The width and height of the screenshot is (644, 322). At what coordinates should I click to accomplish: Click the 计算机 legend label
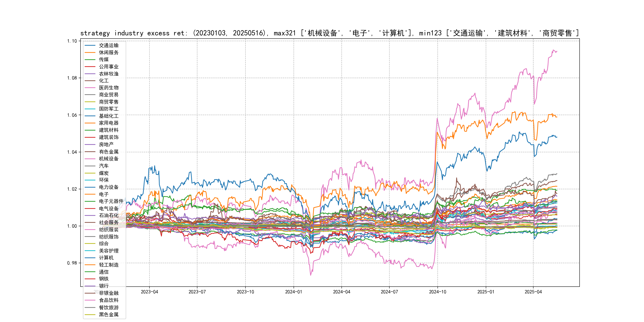click(x=106, y=258)
